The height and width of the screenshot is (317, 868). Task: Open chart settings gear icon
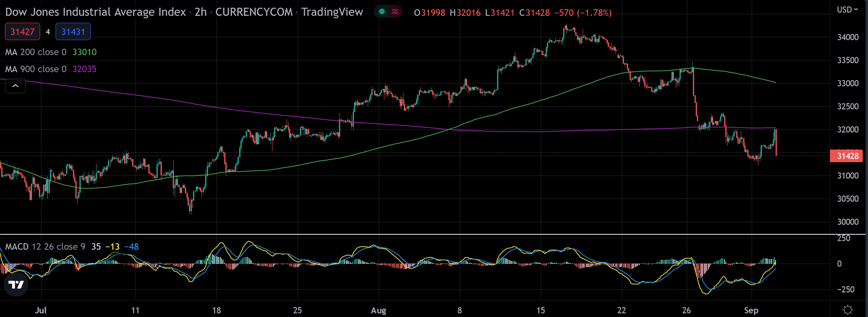pyautogui.click(x=847, y=310)
